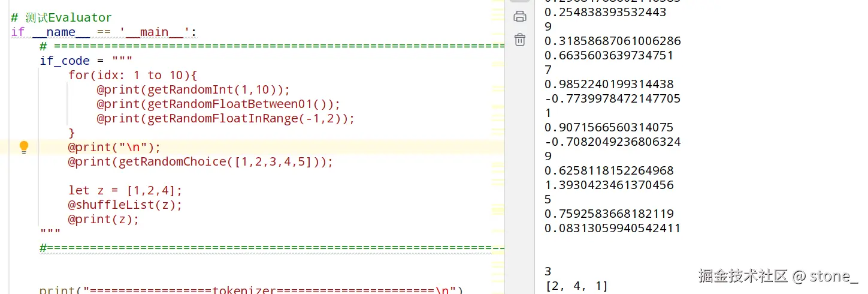Viewport: 868px width, 294px height.
Task: Click output value -0.7082049236806324
Action: click(x=612, y=142)
